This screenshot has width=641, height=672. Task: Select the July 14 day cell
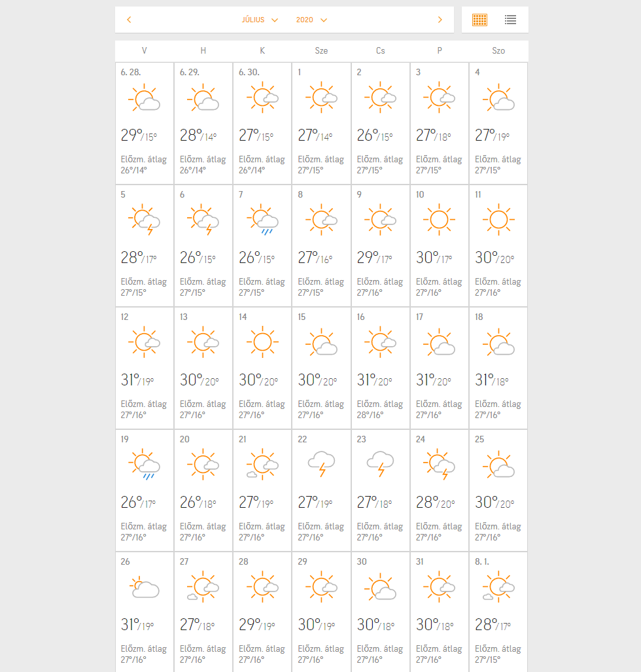pos(262,368)
